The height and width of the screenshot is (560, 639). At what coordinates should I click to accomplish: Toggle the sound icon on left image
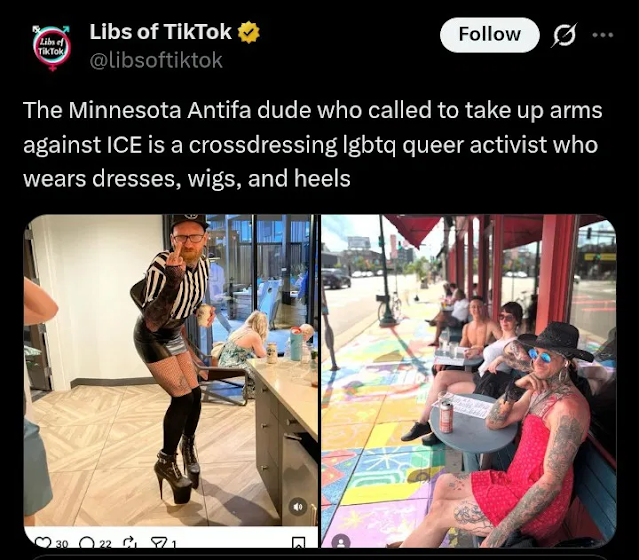point(298,507)
